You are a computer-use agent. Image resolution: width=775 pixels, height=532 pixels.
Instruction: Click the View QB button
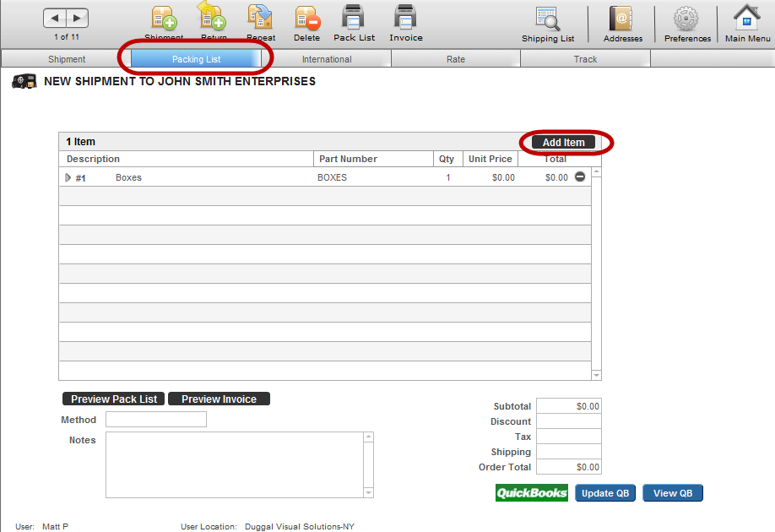click(673, 493)
